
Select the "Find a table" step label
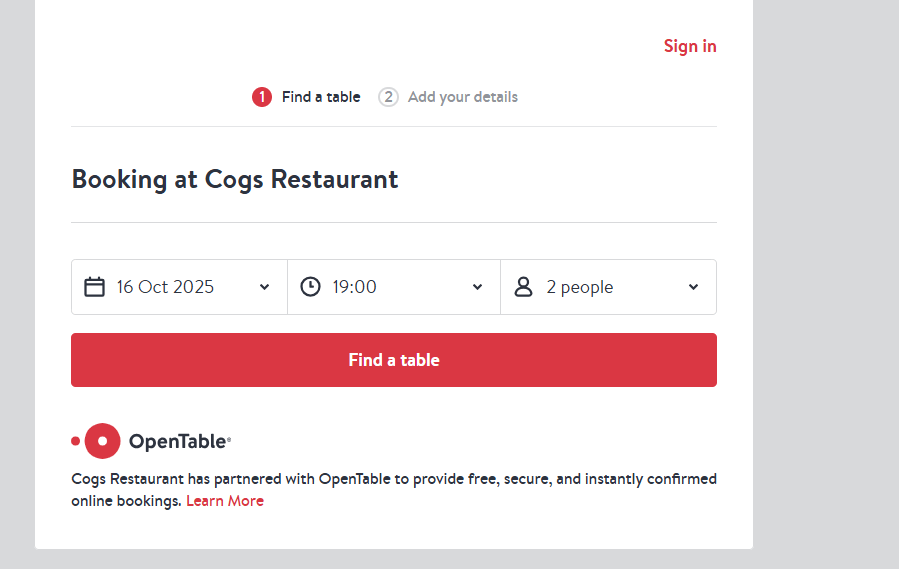pos(321,97)
